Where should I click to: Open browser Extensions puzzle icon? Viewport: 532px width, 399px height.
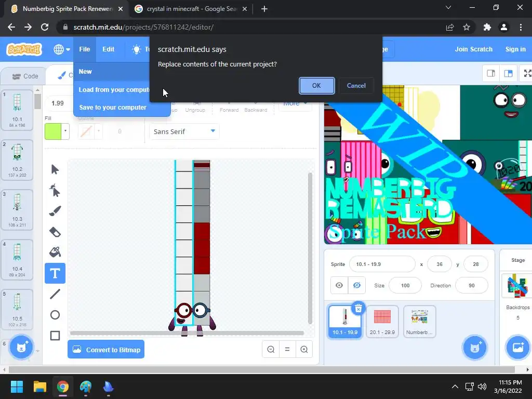487,27
